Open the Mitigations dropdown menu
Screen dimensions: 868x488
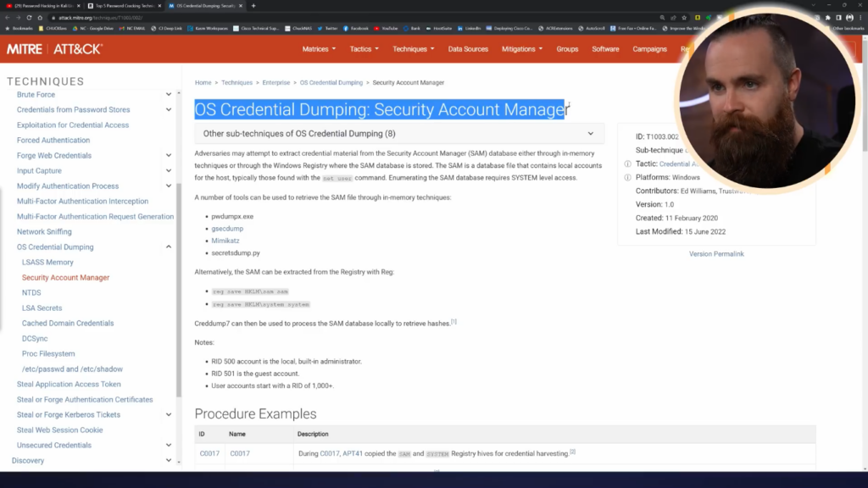(x=522, y=49)
